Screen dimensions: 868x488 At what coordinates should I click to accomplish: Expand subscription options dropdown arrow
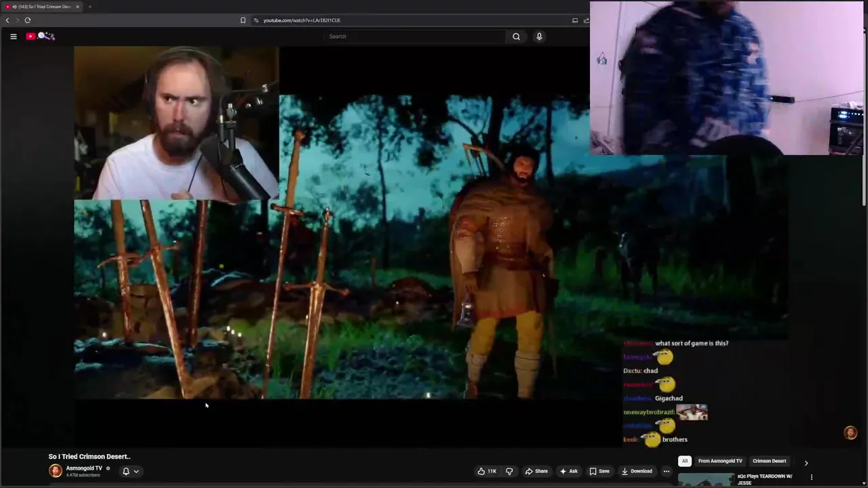click(136, 471)
